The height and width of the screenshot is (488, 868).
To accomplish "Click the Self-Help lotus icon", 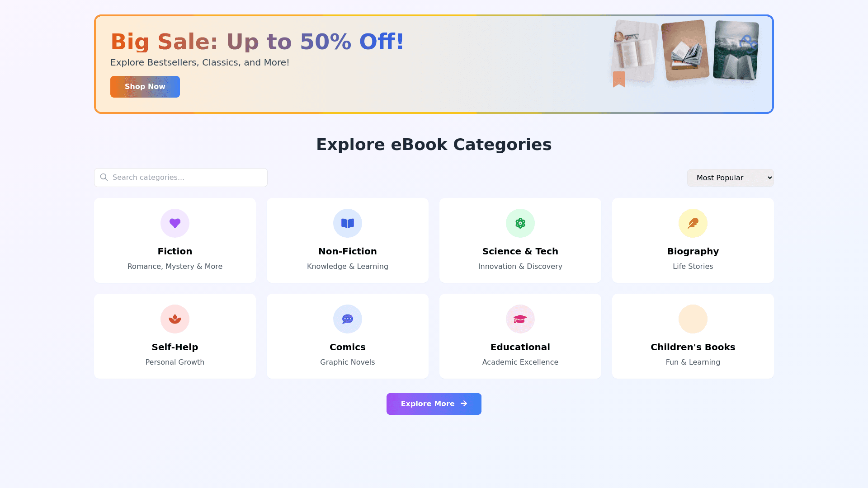I will tap(175, 319).
